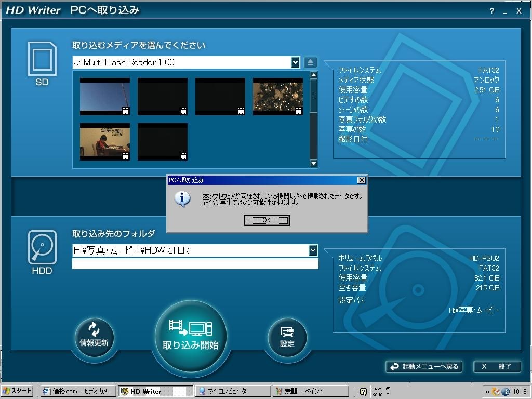
Task: Click the ファイルシステム FAT32 value in SD info
Action: point(489,70)
